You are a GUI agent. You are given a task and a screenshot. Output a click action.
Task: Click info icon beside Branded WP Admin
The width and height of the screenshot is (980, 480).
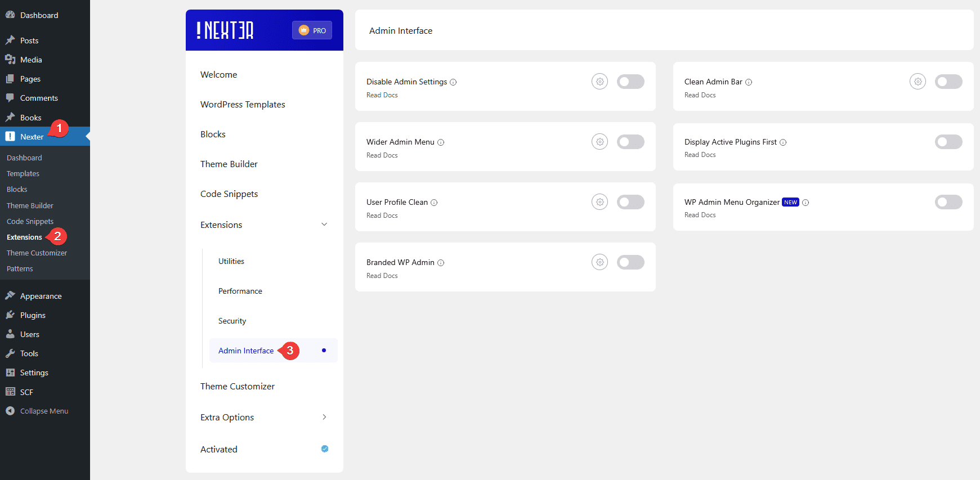pos(441,263)
